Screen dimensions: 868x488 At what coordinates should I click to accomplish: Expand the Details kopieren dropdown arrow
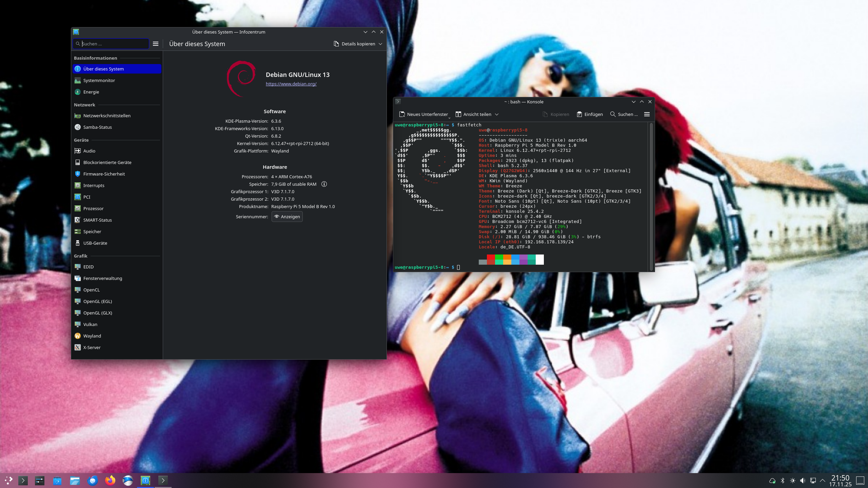coord(380,44)
